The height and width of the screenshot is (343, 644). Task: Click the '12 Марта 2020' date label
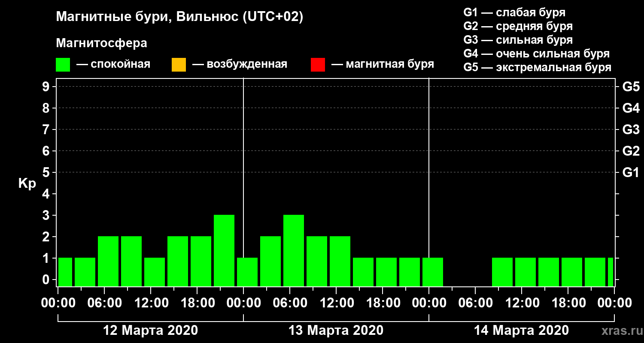(151, 330)
